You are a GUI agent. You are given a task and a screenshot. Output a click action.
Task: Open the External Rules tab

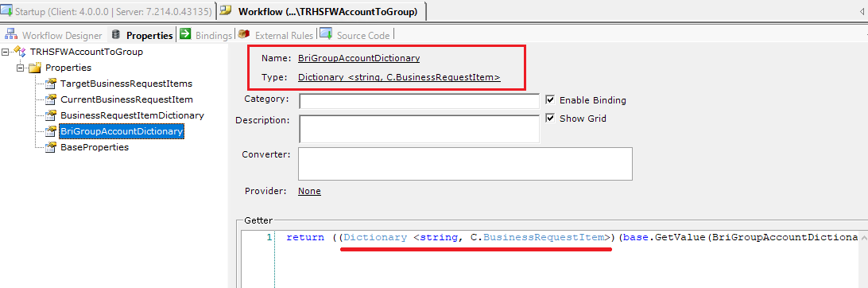pyautogui.click(x=277, y=35)
